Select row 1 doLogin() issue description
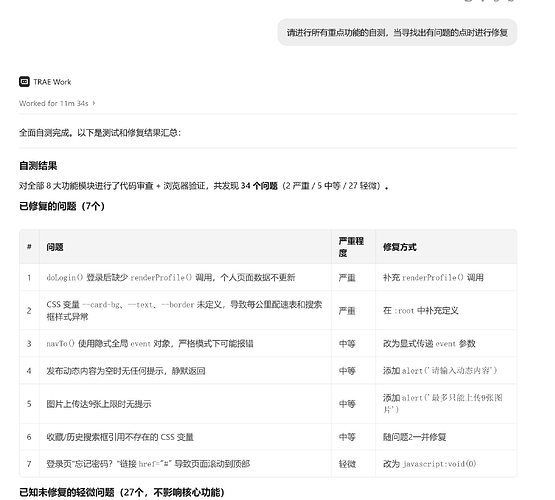 point(171,277)
